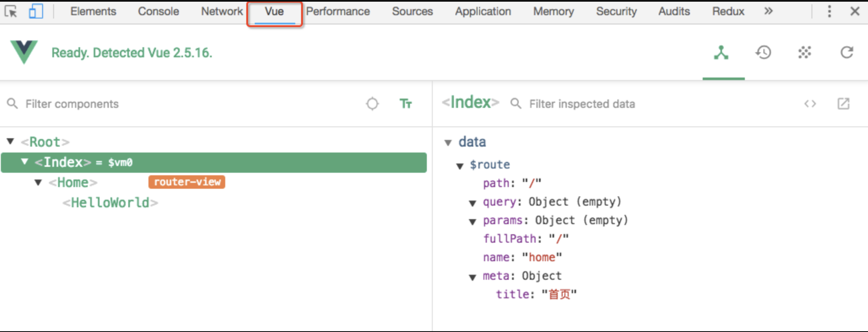Click the select component target icon
The height and width of the screenshot is (332, 868).
[x=372, y=104]
